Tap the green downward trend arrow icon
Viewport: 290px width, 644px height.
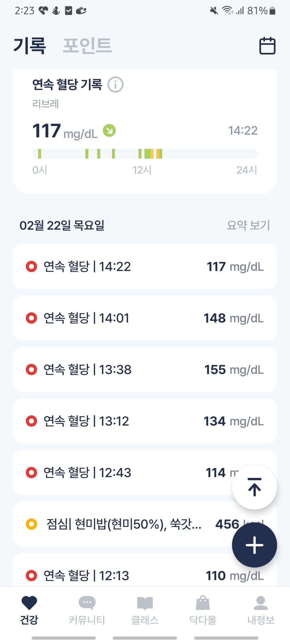109,131
